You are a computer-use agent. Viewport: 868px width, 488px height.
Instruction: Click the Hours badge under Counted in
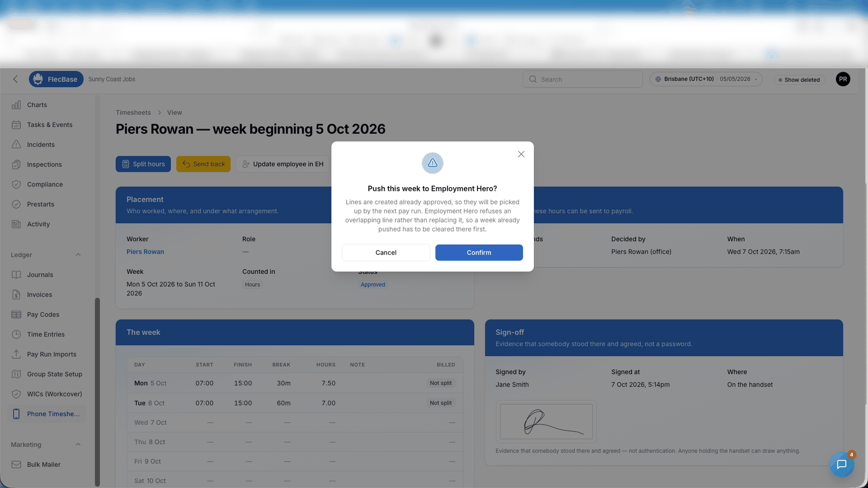[x=252, y=285]
